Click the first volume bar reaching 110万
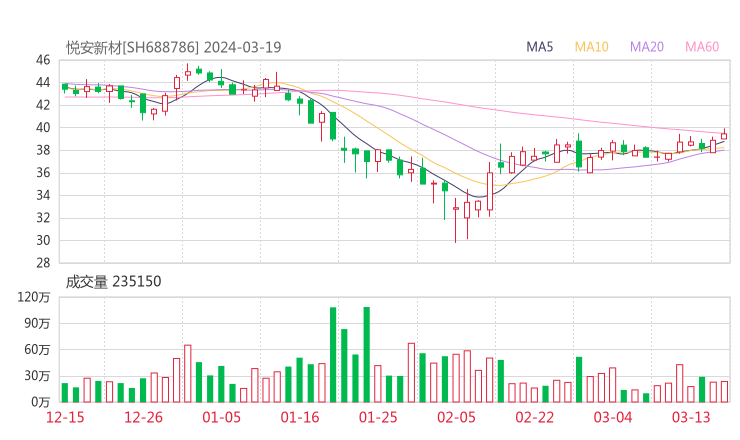 [333, 355]
